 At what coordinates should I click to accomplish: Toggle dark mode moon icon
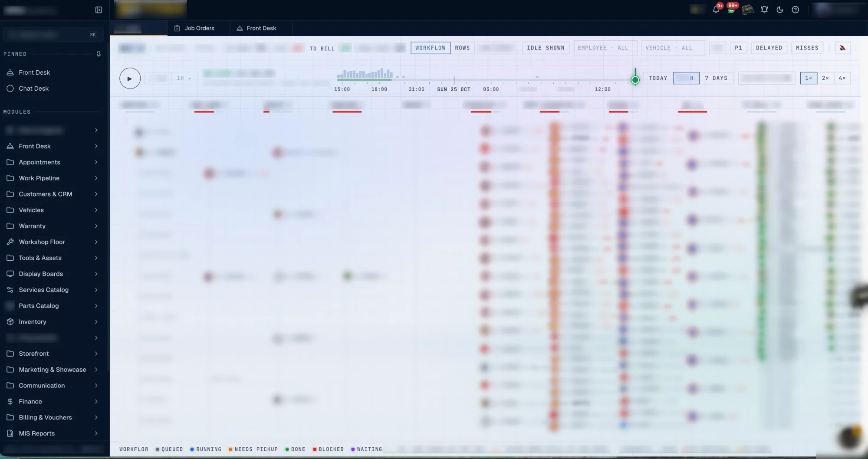(x=780, y=10)
